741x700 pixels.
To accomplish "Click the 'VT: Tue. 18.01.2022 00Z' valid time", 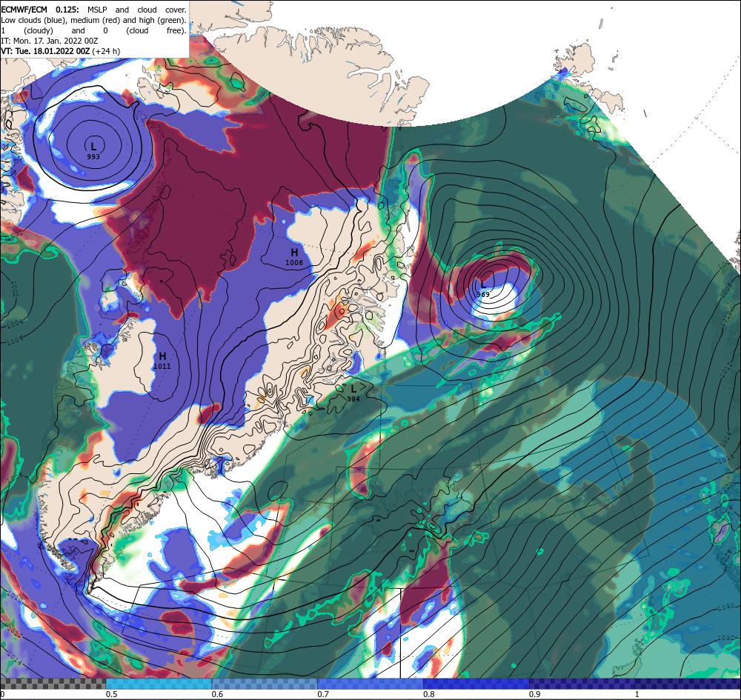I will [x=45, y=51].
